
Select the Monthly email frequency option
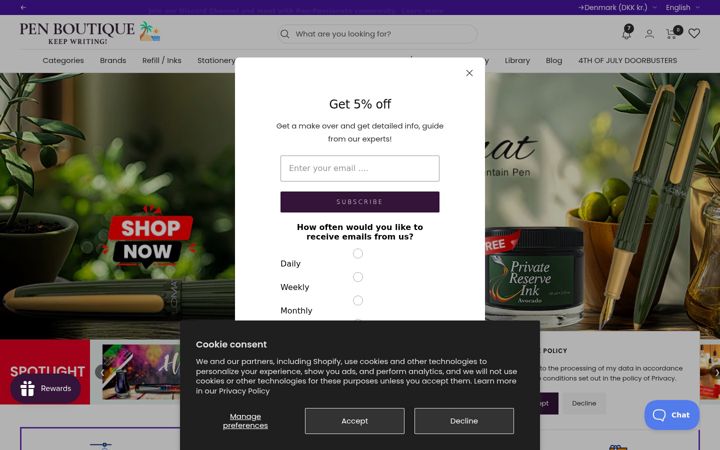click(x=358, y=300)
